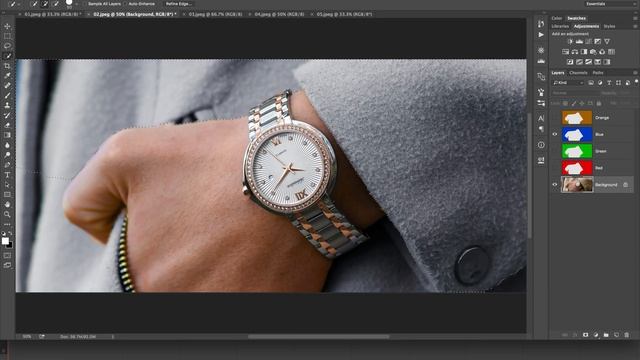Select the Gradient tool
640x360 pixels.
tap(7, 135)
